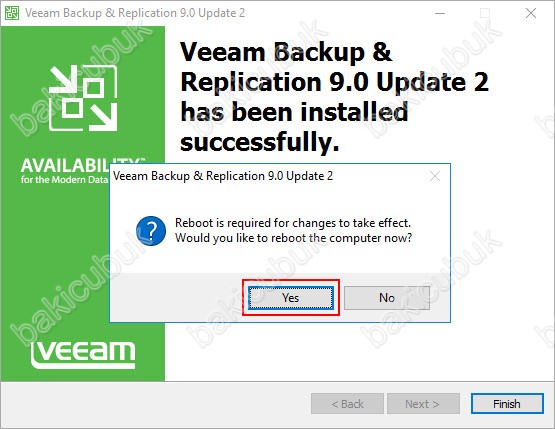This screenshot has width=555, height=429.
Task: Click the greyed-out Next button
Action: coord(423,404)
